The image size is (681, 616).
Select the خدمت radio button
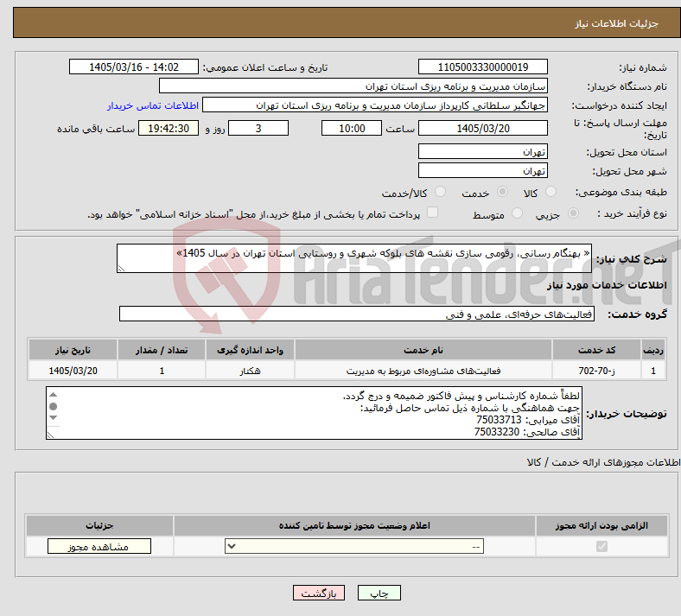tap(502, 192)
